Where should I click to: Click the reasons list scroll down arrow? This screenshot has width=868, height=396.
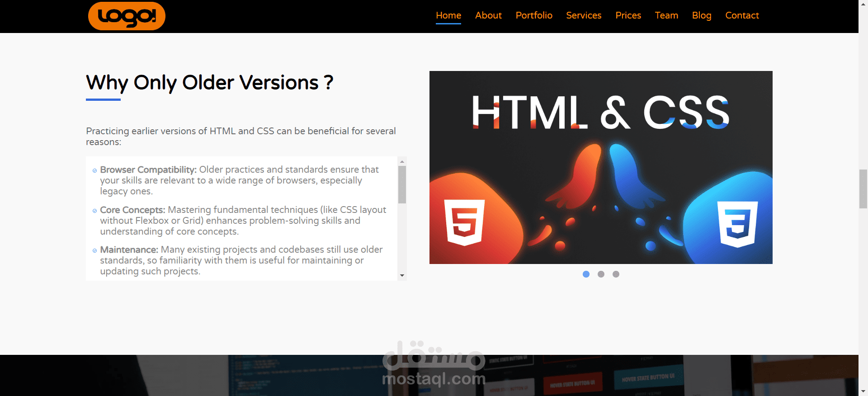point(402,276)
